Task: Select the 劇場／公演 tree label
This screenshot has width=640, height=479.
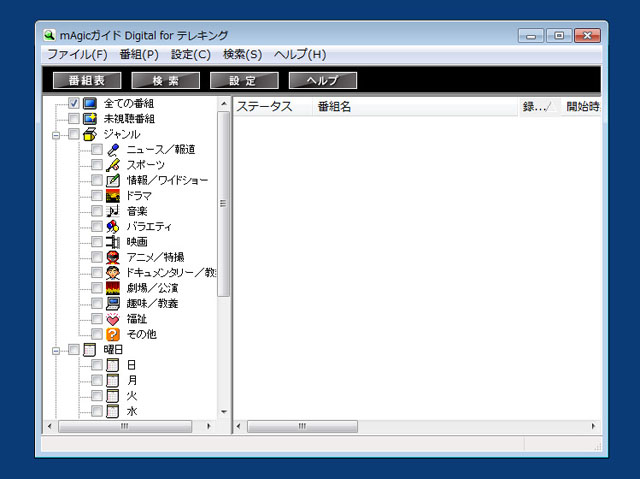Action: (152, 288)
